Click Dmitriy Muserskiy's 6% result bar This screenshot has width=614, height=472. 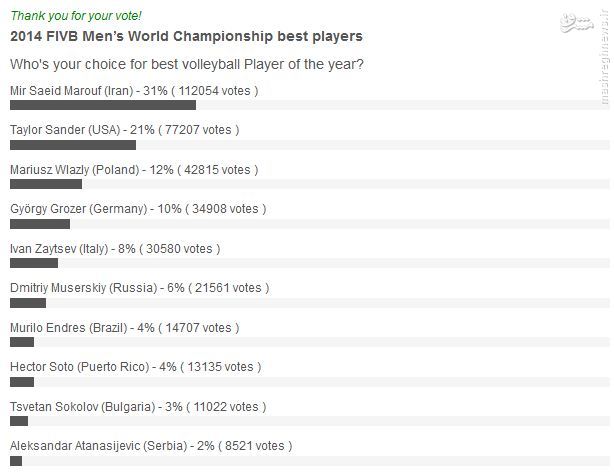pos(27,302)
